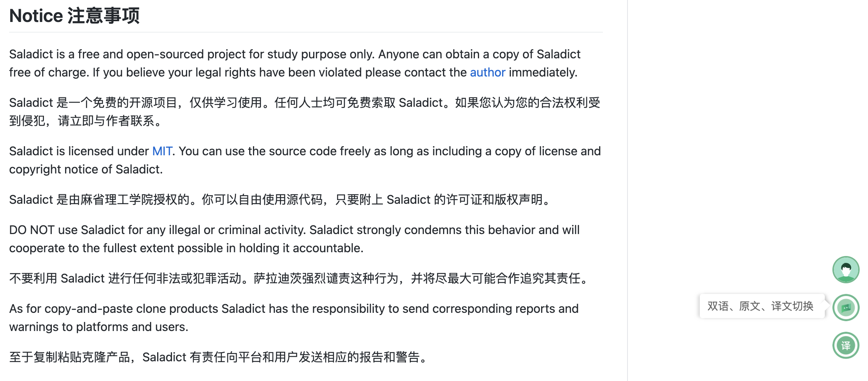Viewport: 868px width, 381px height.
Task: Select the 不要利用 Saladict Chinese warning paragraph
Action: point(299,278)
